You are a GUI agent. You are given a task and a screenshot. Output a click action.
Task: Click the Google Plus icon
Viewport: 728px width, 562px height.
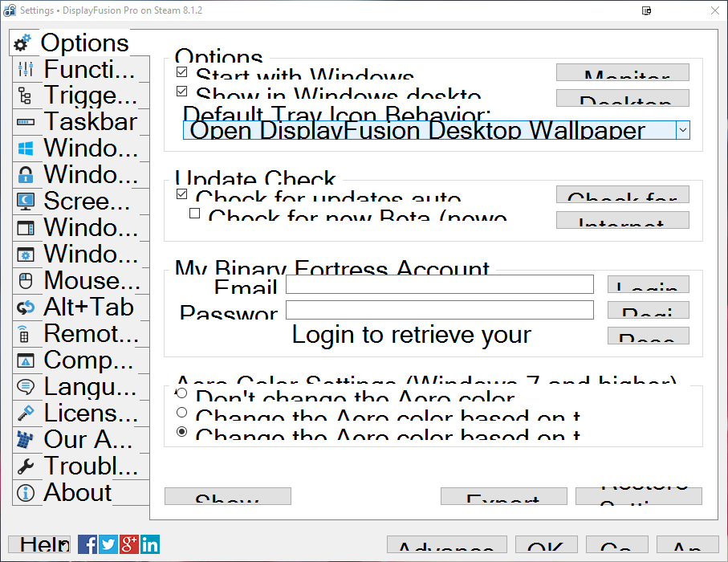pyautogui.click(x=129, y=544)
